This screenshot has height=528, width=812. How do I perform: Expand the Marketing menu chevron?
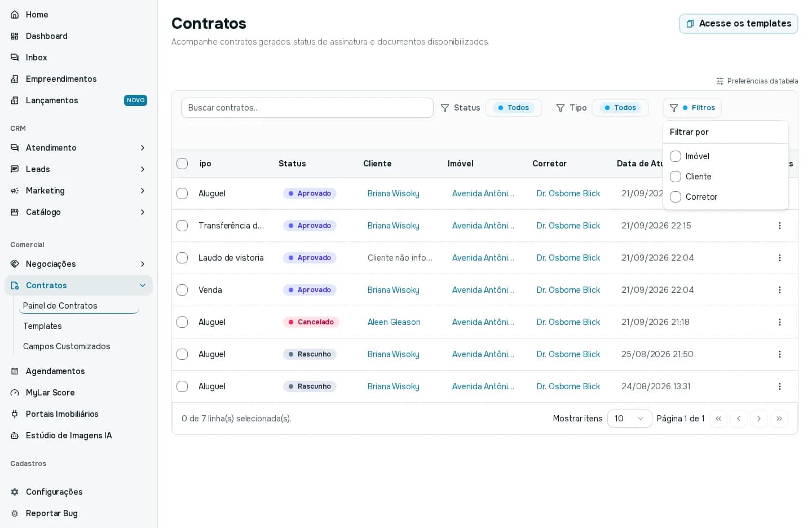[x=143, y=191]
